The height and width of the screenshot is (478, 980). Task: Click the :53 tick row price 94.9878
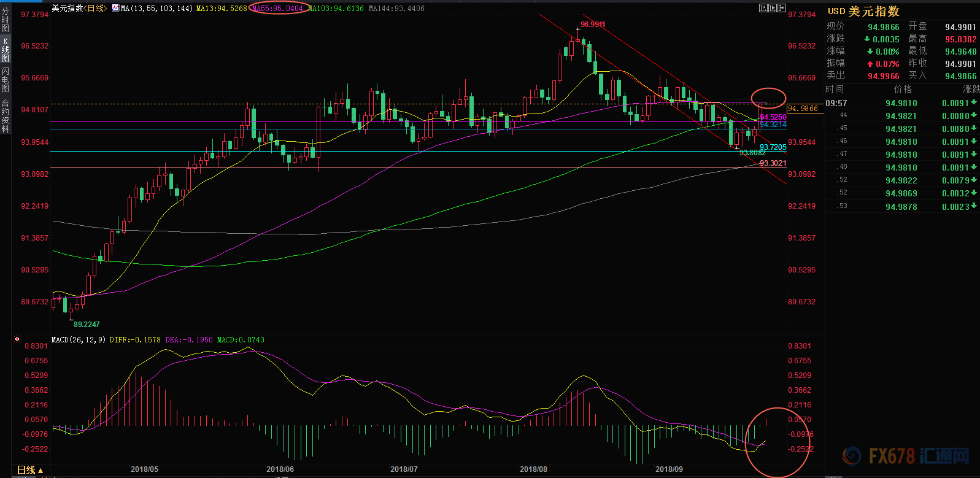click(901, 207)
